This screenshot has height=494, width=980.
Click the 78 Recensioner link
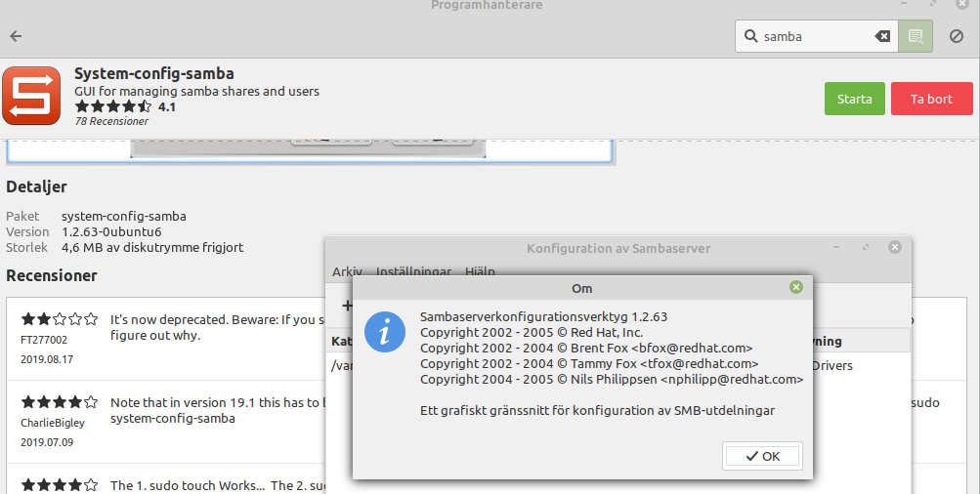(x=112, y=121)
